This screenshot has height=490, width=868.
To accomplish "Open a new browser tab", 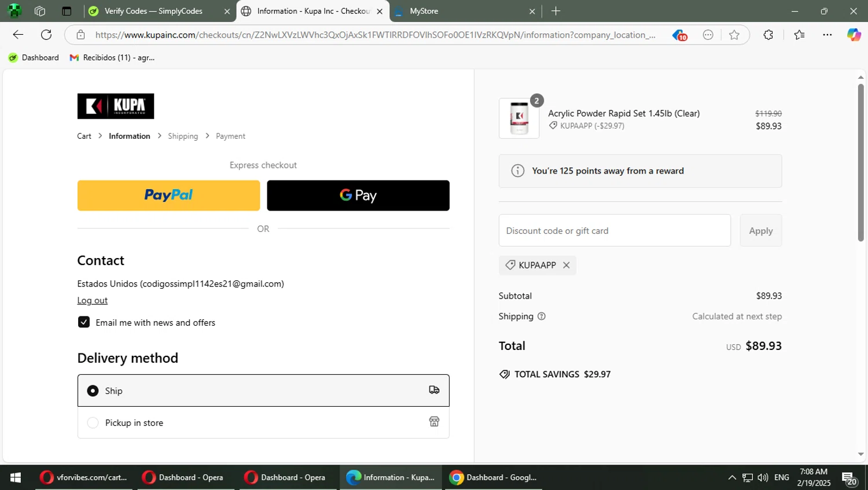I will (556, 11).
